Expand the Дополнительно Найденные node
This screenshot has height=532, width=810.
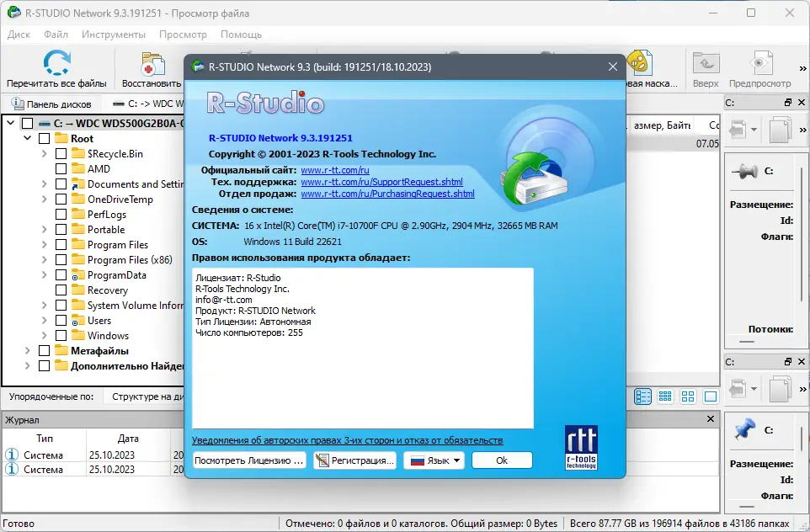28,365
